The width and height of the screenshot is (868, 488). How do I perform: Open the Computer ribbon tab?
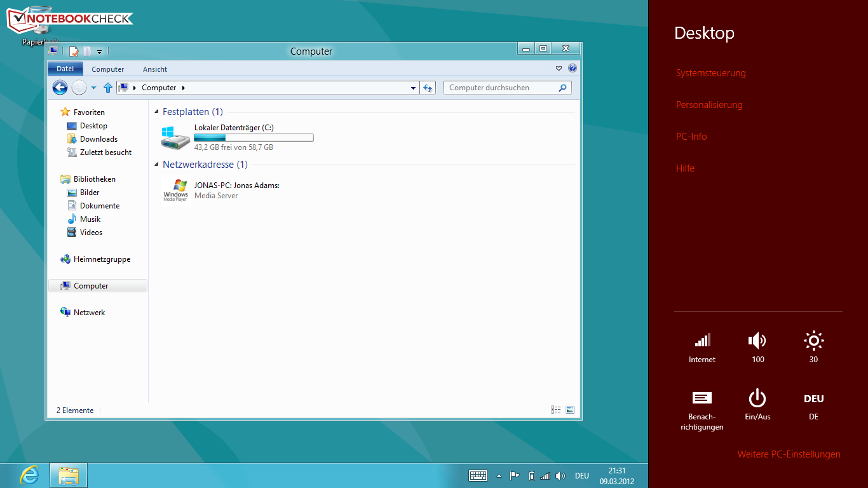pos(108,69)
